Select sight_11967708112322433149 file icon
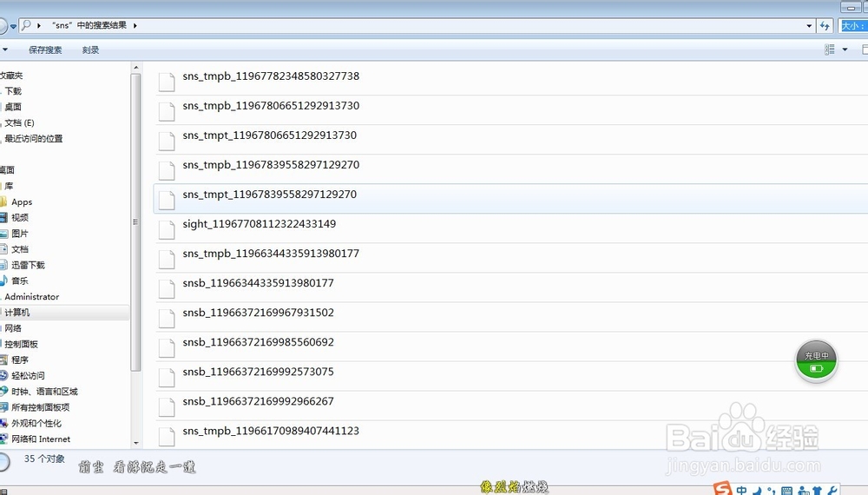868x495 pixels. coord(167,230)
